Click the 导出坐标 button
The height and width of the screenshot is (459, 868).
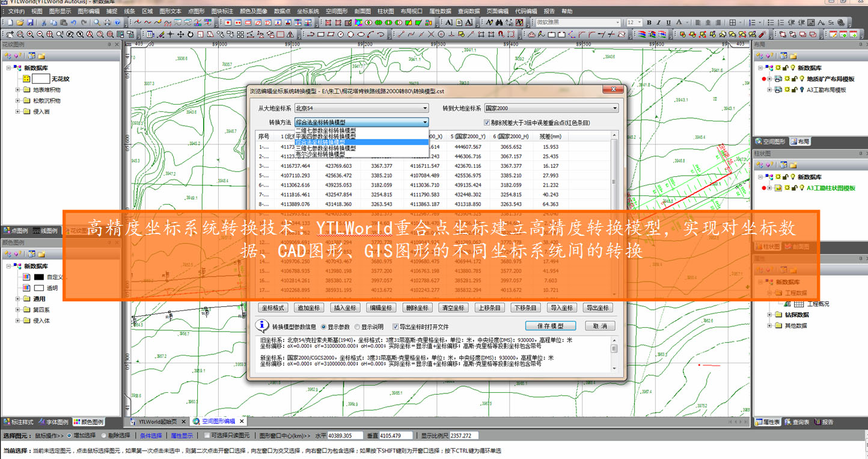[598, 307]
